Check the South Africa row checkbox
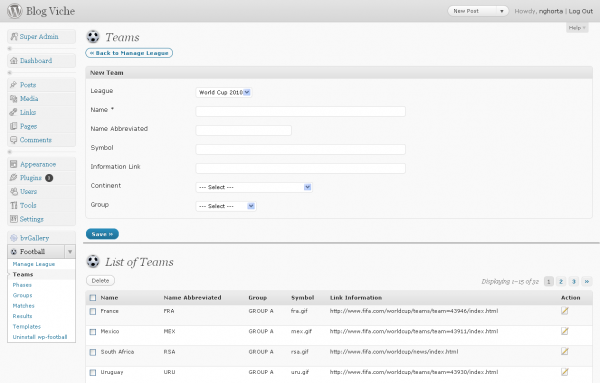Viewport: 600px width, 383px height. tap(93, 352)
